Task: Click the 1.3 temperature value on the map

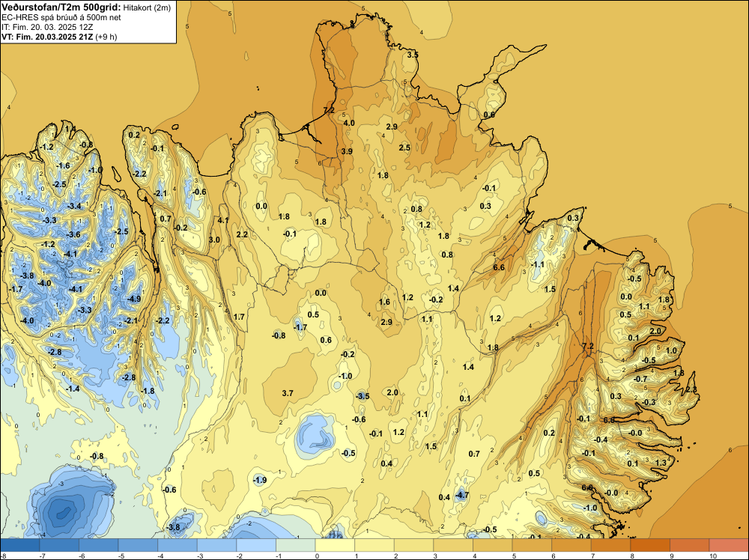Action: coord(661,463)
